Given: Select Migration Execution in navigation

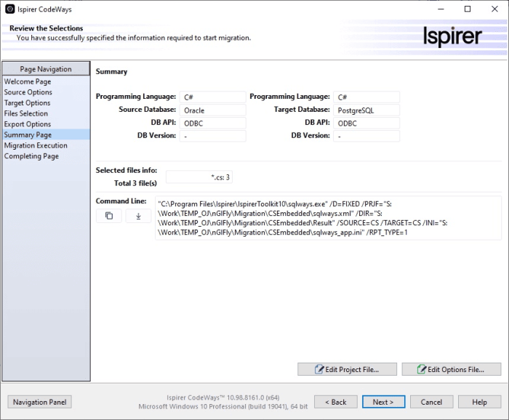Looking at the screenshot, I should [x=36, y=145].
